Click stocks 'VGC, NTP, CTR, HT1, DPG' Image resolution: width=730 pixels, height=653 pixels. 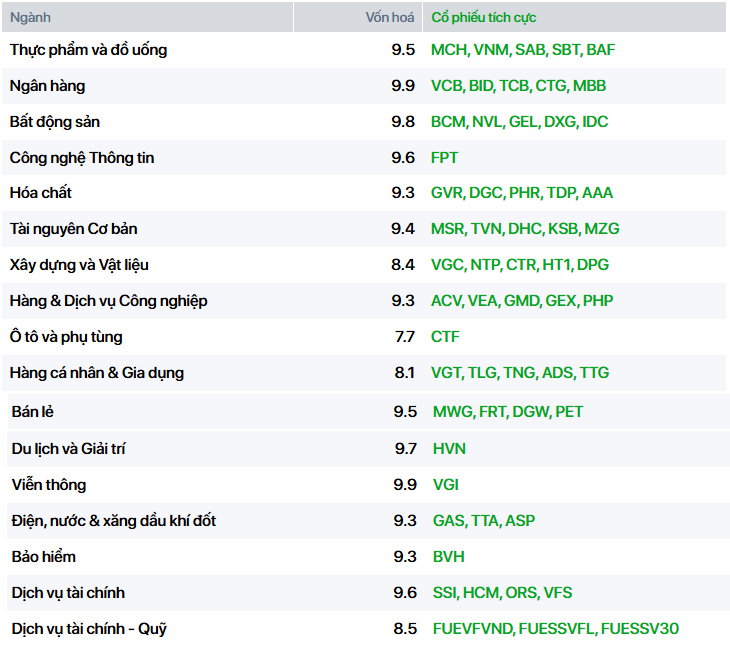point(520,264)
